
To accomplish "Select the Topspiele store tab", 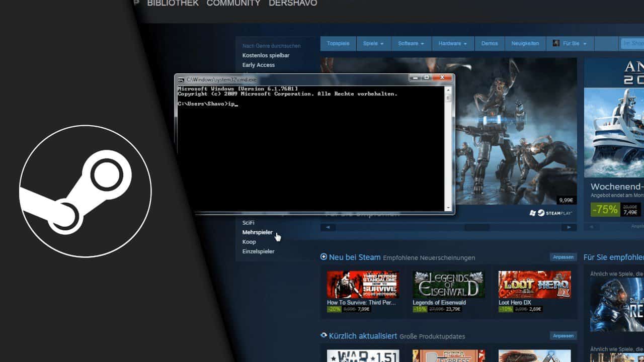I will [338, 43].
